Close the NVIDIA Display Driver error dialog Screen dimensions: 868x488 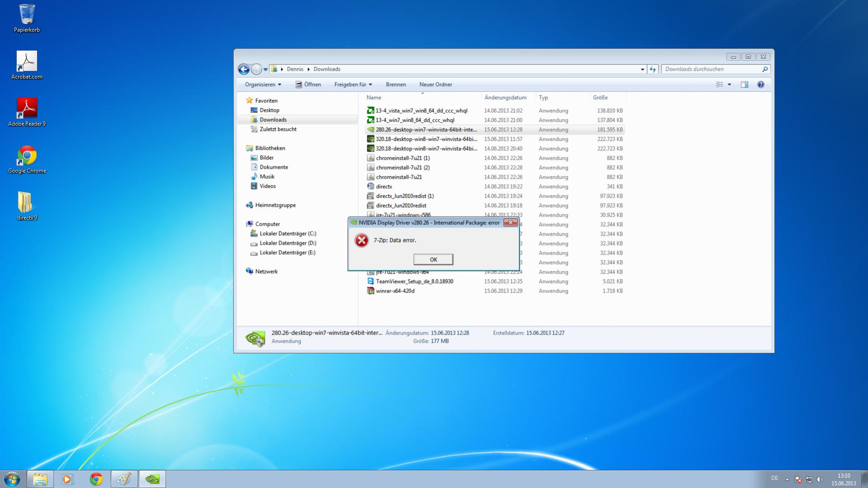tap(510, 223)
